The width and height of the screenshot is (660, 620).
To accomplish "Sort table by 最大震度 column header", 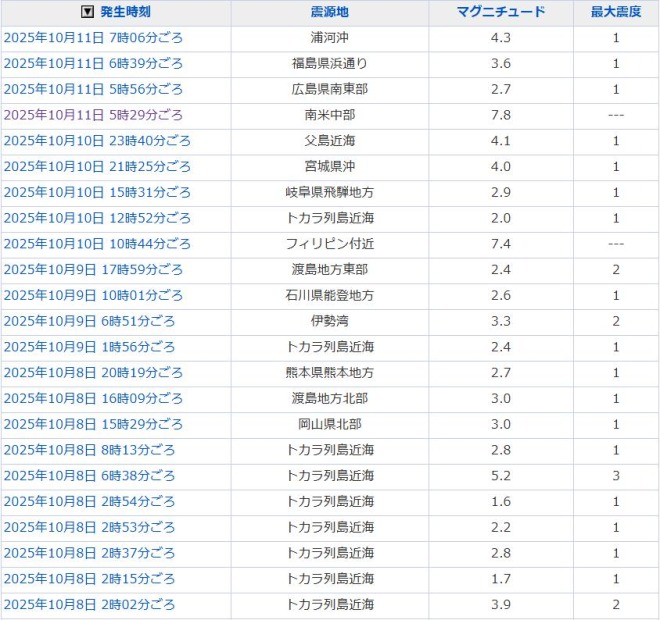I will pyautogui.click(x=615, y=12).
